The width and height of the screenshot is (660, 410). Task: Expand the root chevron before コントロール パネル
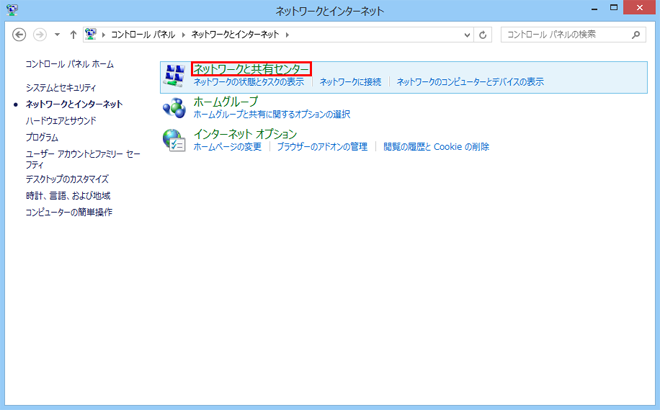pos(103,35)
